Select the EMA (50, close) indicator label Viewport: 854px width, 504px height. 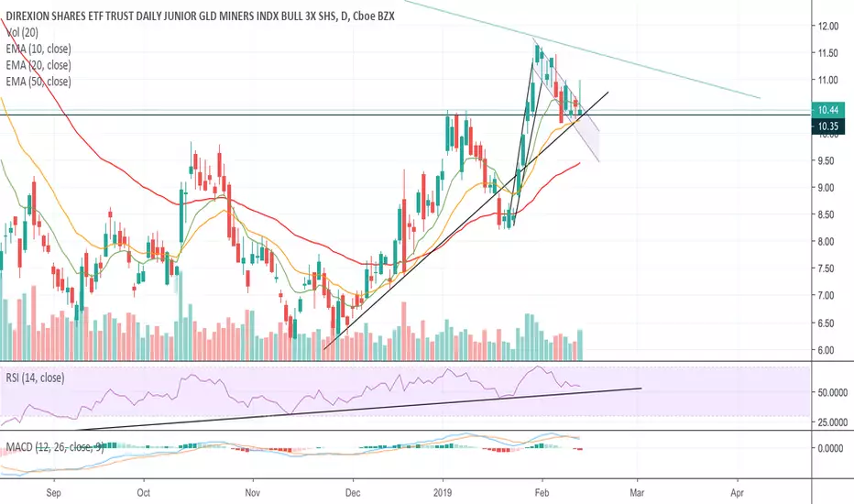point(38,82)
